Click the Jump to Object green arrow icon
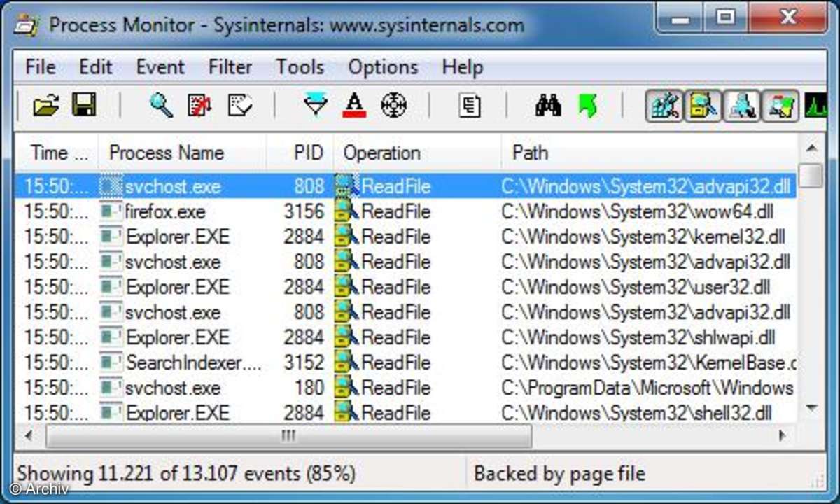The image size is (840, 504). click(587, 106)
